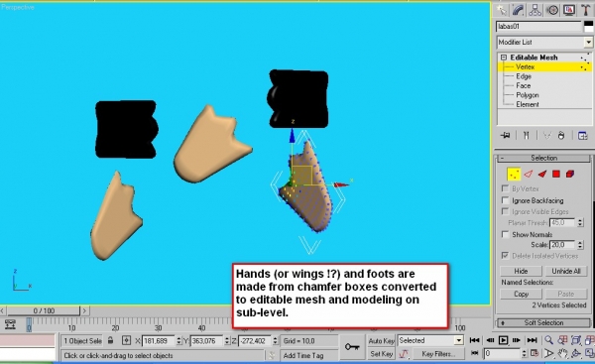Collapse the Selection rollout
Viewport: 595px width, 364px height.
click(543, 158)
